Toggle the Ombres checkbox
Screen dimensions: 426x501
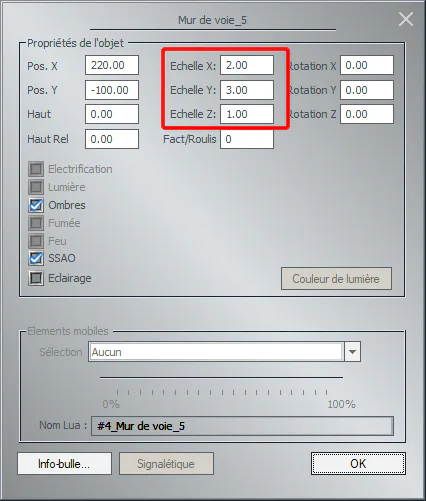(x=36, y=205)
